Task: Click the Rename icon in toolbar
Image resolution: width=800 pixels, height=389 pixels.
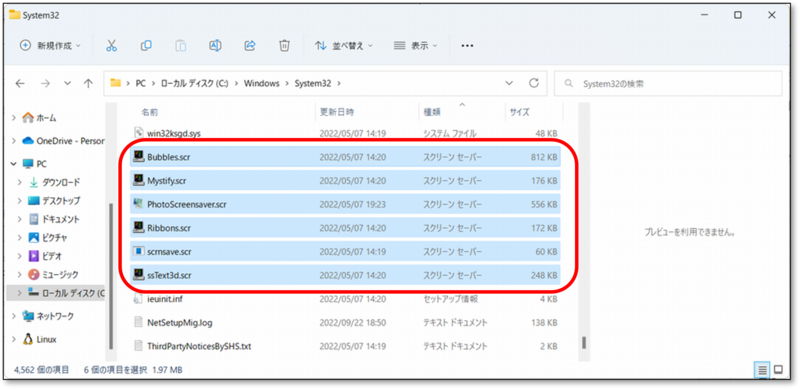Action: pyautogui.click(x=215, y=46)
